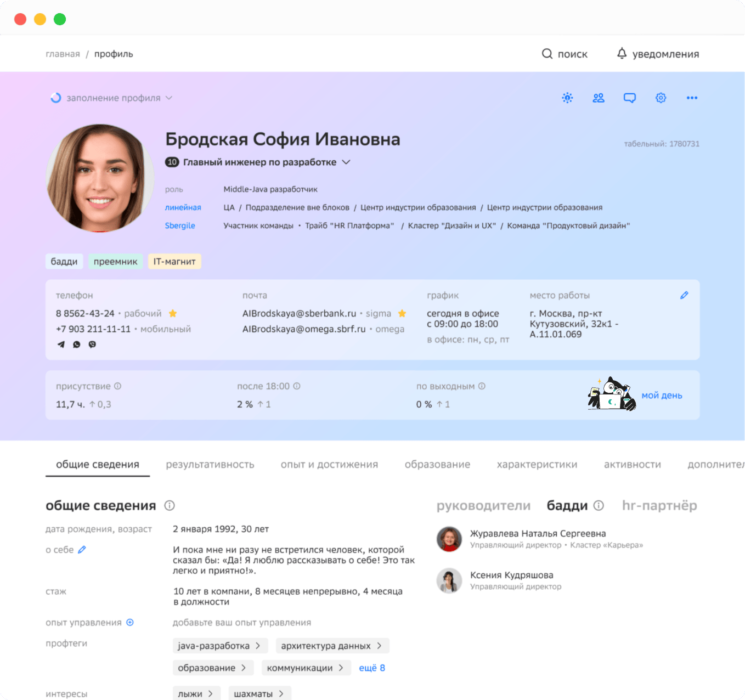Toggle favorite star next to sigma email
Viewport: 745px width, 700px height.
pos(402,313)
